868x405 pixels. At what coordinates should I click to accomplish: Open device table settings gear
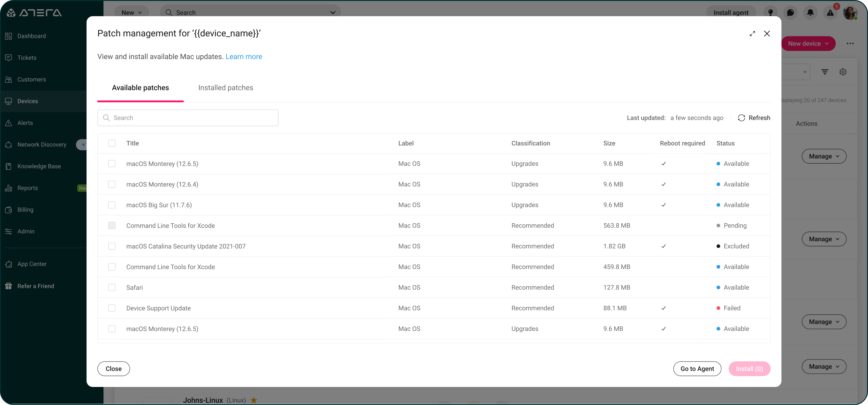point(843,72)
